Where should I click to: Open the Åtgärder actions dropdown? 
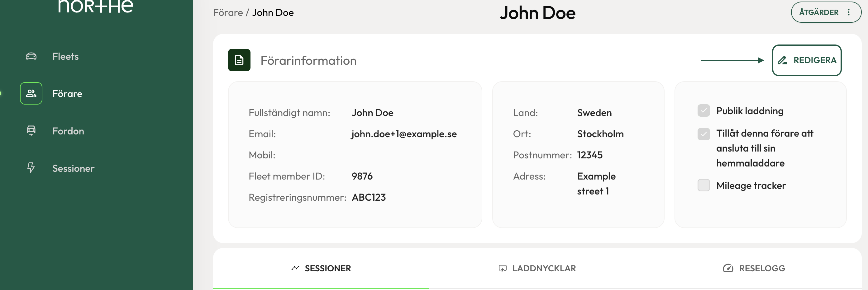coord(826,12)
